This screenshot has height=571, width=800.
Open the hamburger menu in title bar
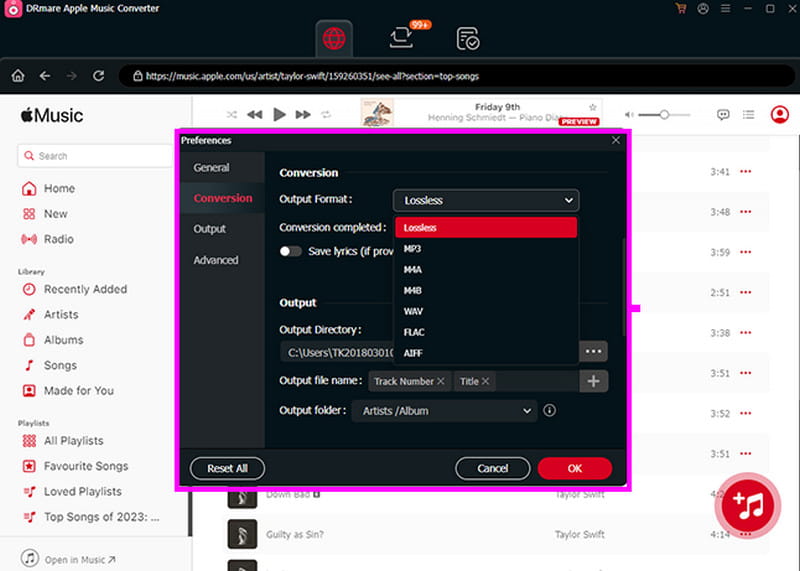[x=725, y=9]
